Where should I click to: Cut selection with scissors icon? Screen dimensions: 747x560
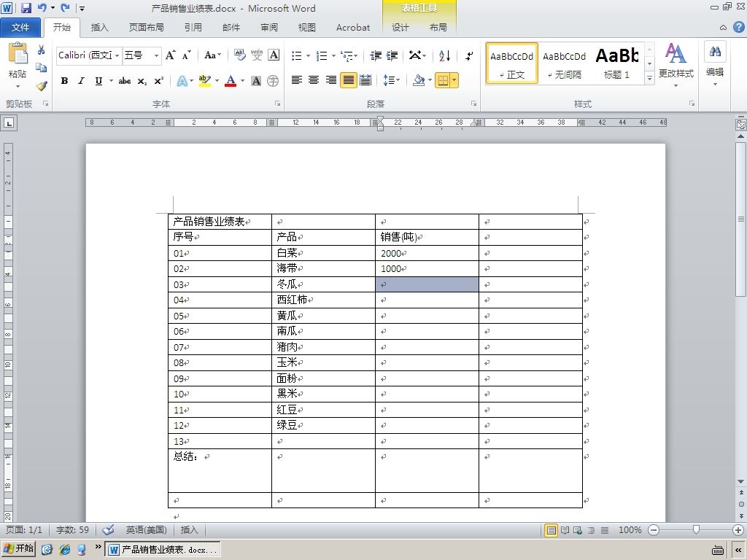(42, 50)
